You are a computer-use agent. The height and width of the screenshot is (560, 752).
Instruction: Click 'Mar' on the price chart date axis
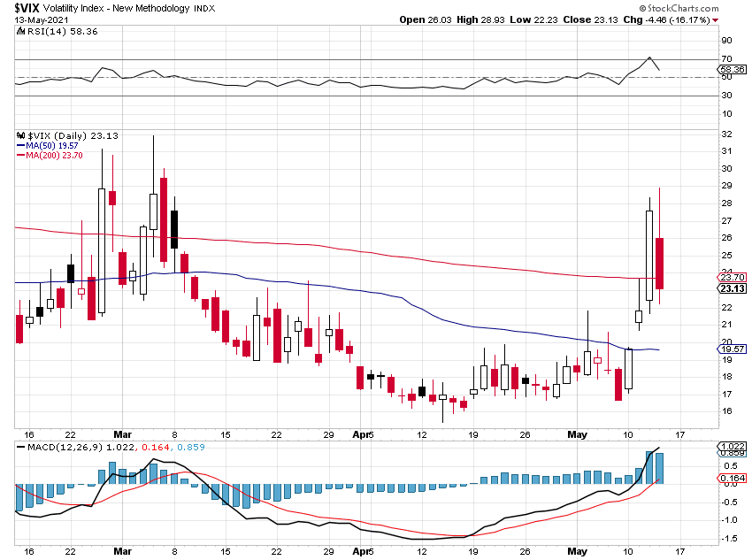click(122, 434)
